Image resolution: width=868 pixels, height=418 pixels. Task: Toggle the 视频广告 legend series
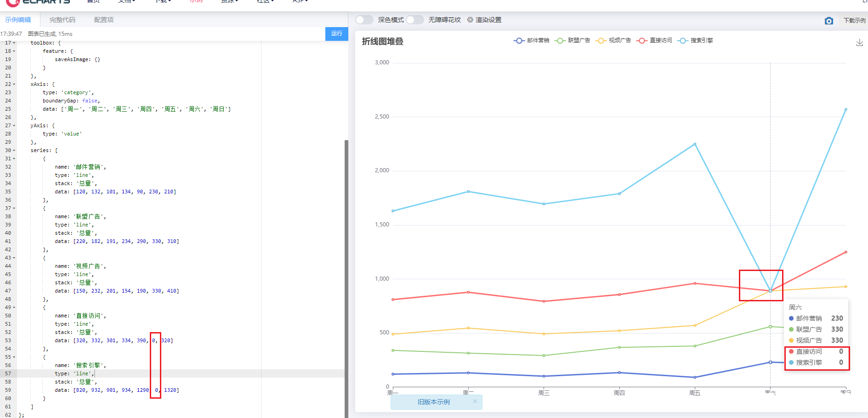[613, 40]
